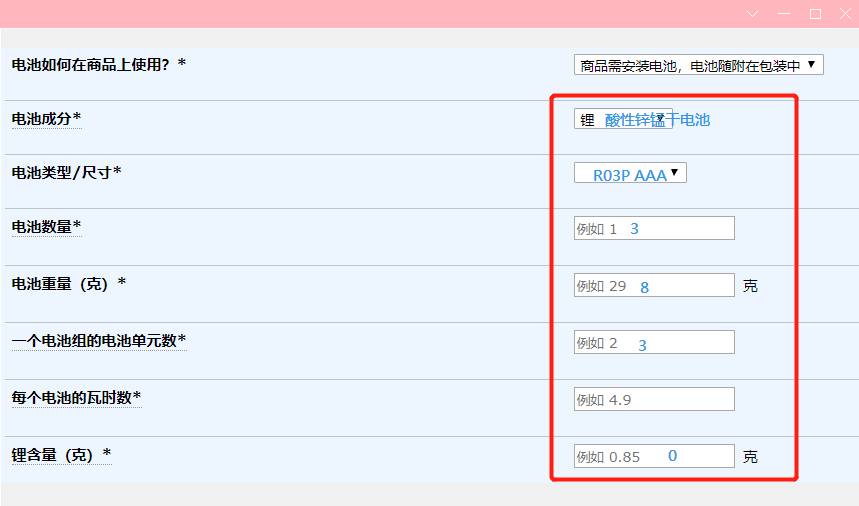Click the 电池类型/尺寸 label
The width and height of the screenshot is (859, 506).
(66, 173)
